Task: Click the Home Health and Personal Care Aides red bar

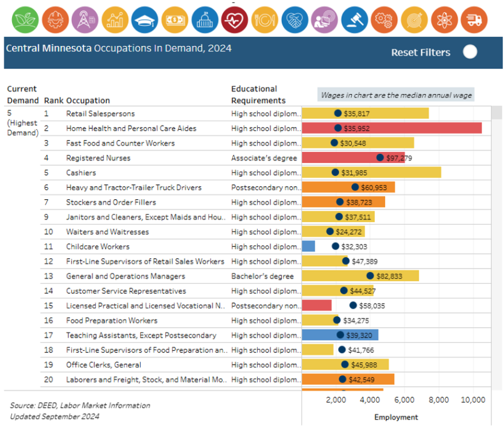Action: click(x=392, y=128)
